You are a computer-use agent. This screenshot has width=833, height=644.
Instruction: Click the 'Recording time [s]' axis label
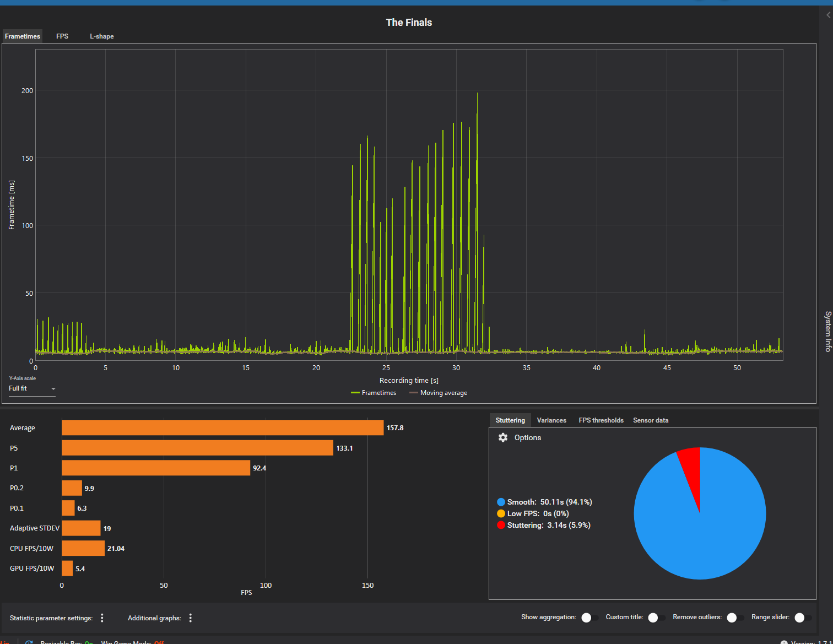tap(409, 381)
